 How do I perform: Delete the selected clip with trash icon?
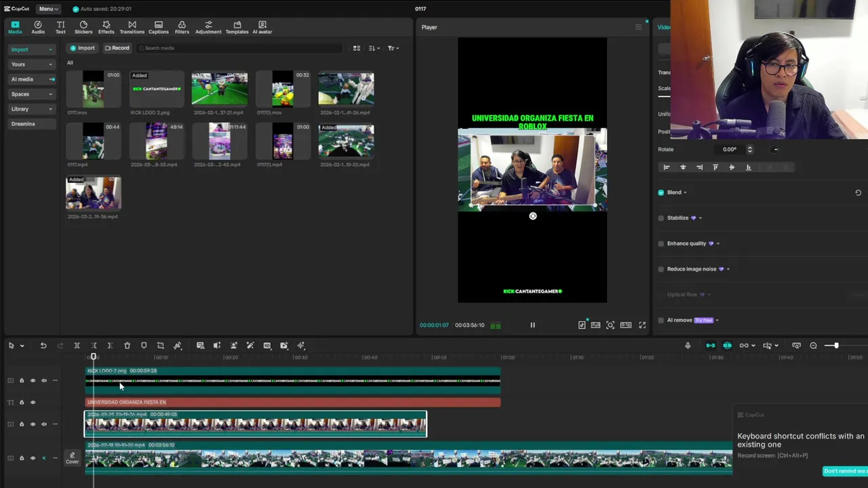127,346
